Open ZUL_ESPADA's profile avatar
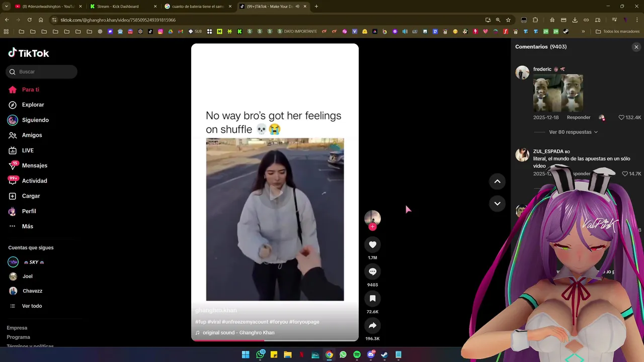Viewport: 644px width, 362px height. (522, 154)
